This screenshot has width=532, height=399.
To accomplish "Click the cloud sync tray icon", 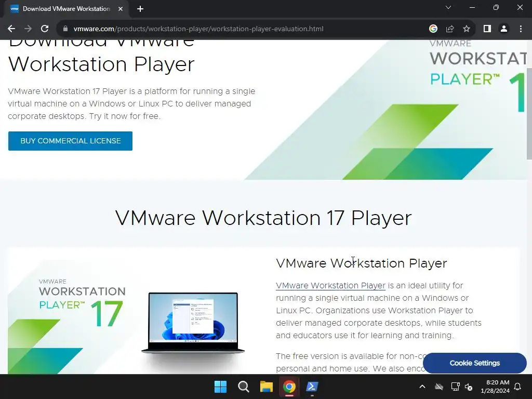I will pyautogui.click(x=439, y=387).
